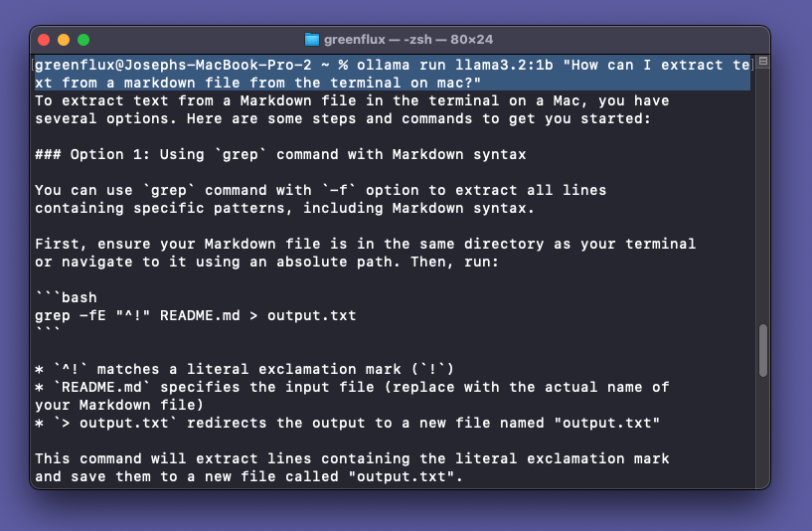Click the "grep -fE" text in the code block
The height and width of the screenshot is (531, 812).
(66, 315)
